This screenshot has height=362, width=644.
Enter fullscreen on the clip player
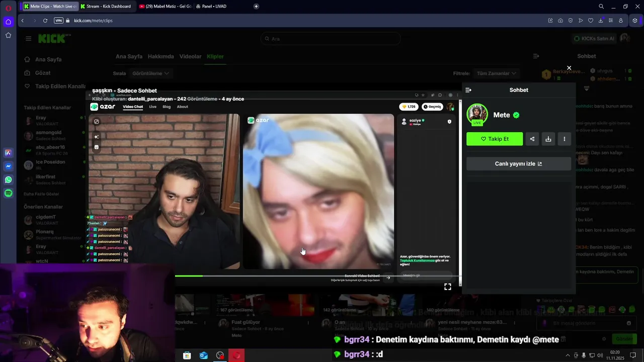click(x=448, y=287)
